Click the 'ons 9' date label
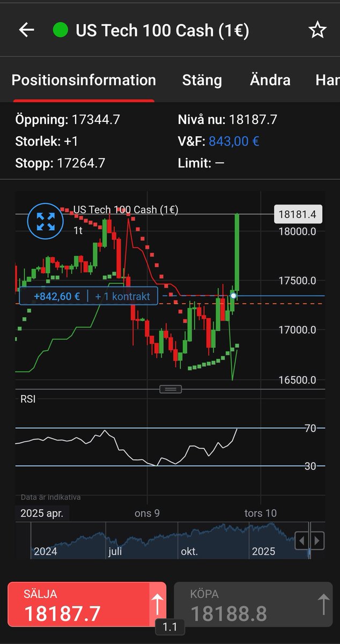Viewport: 340px width, 644px height. (x=147, y=513)
